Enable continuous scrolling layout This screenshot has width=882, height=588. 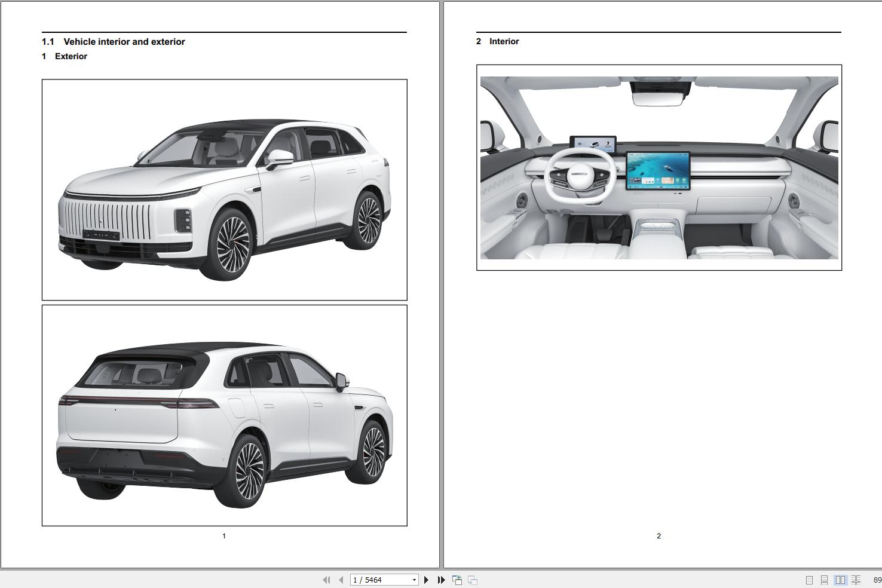pyautogui.click(x=825, y=580)
